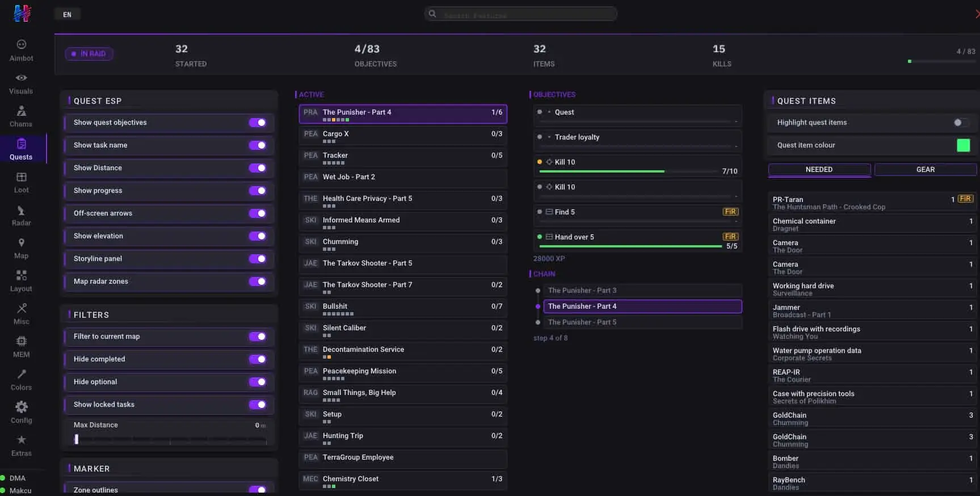The image size is (980, 496).
Task: Click the item icon beside Find 5
Action: 549,212
